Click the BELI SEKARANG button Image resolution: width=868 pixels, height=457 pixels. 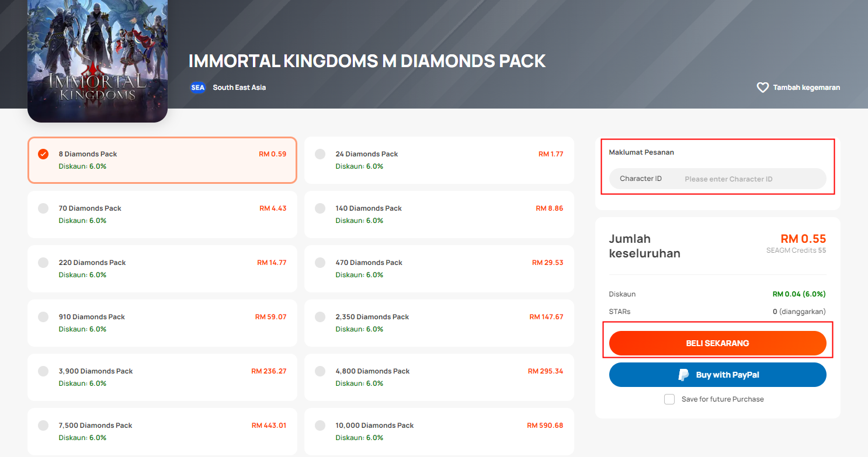[x=717, y=343]
